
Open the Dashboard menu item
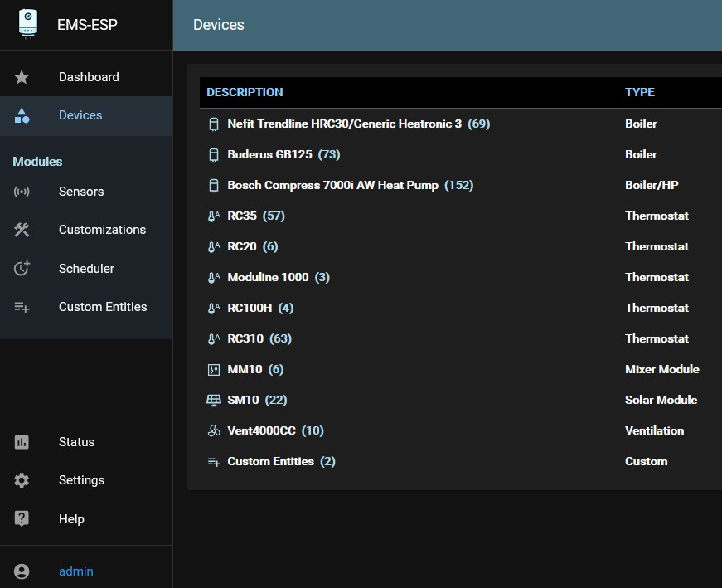[86, 77]
